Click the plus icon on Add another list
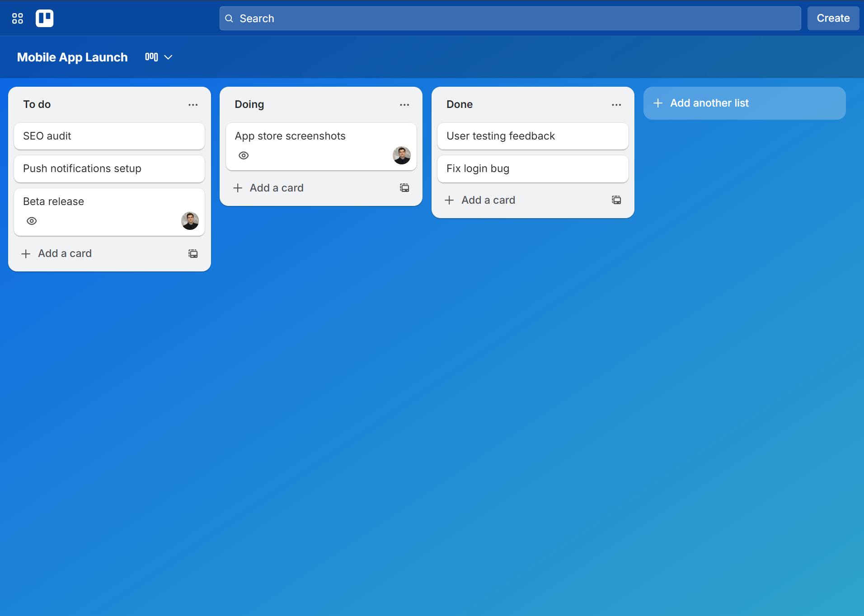Viewport: 864px width, 616px height. pyautogui.click(x=657, y=103)
